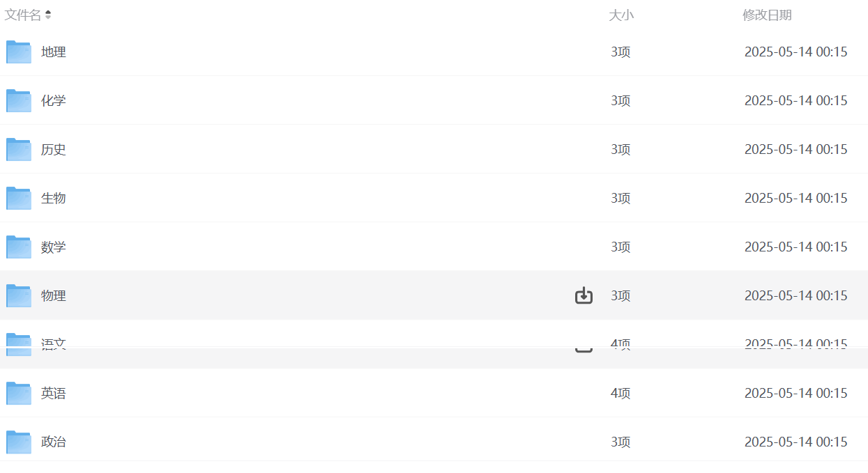The height and width of the screenshot is (473, 868).
Task: Open the folder named 政治
Action: pos(54,442)
